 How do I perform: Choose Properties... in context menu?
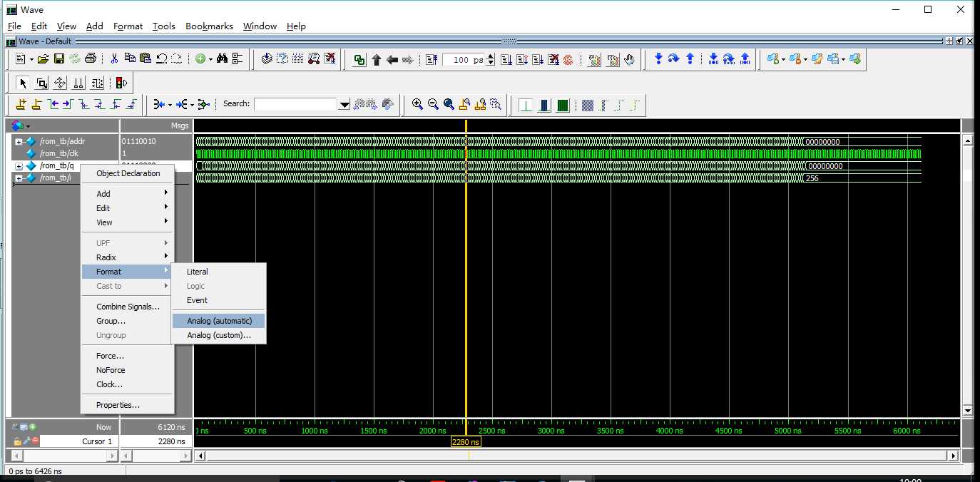coord(127,405)
